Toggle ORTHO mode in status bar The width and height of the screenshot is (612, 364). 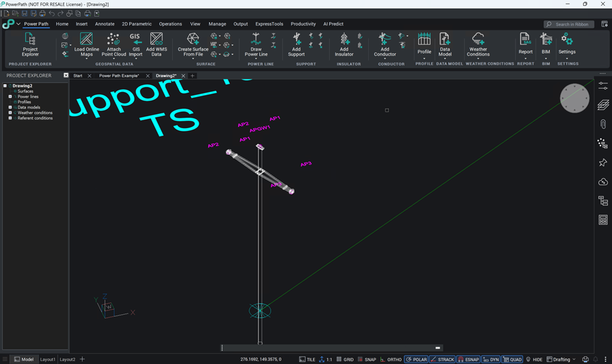click(391, 359)
